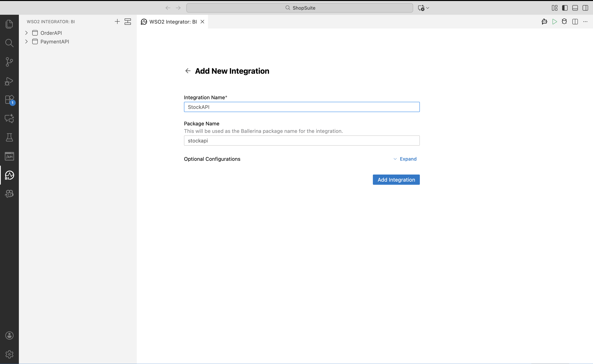This screenshot has height=364, width=593.
Task: Open the editor's more actions ellipsis menu
Action: (586, 21)
